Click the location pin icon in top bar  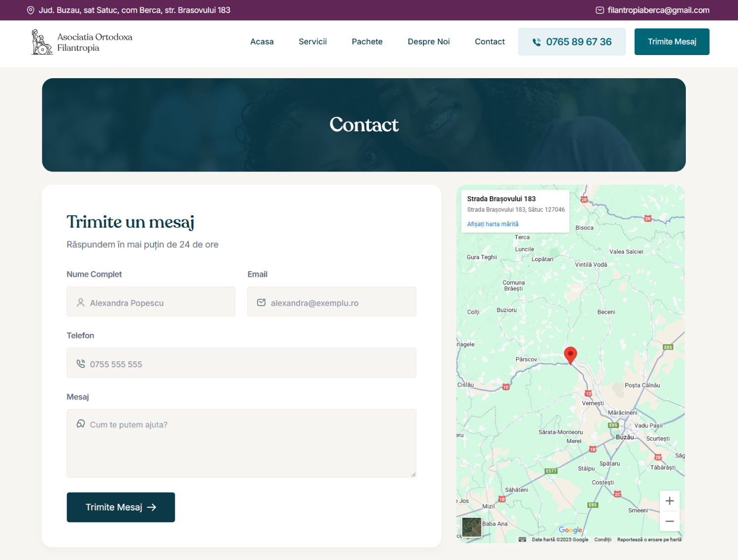[31, 10]
